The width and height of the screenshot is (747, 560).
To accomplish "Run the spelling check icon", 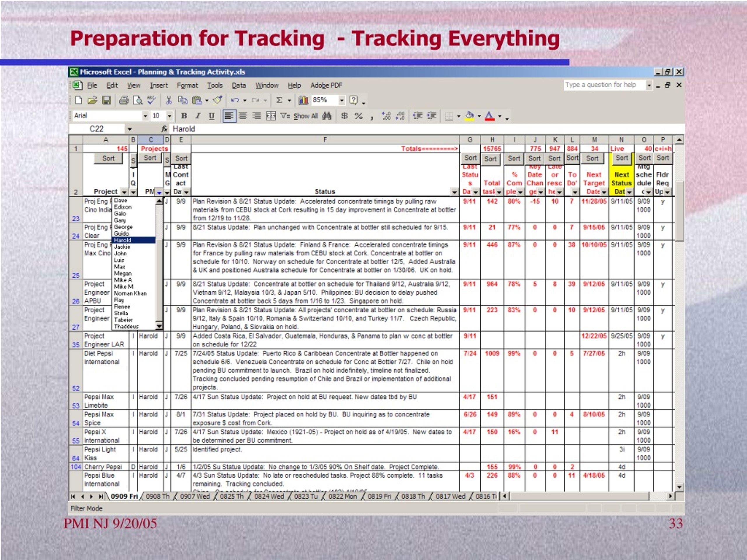I will point(151,100).
